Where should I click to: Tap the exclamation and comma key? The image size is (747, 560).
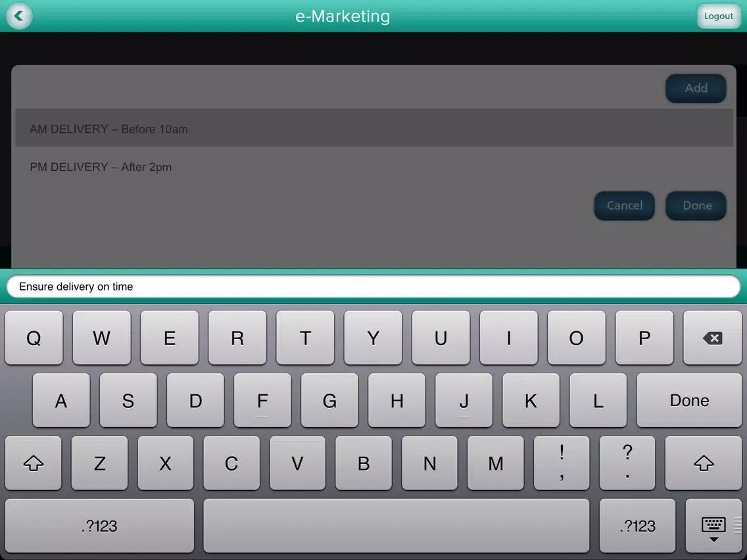click(x=562, y=463)
